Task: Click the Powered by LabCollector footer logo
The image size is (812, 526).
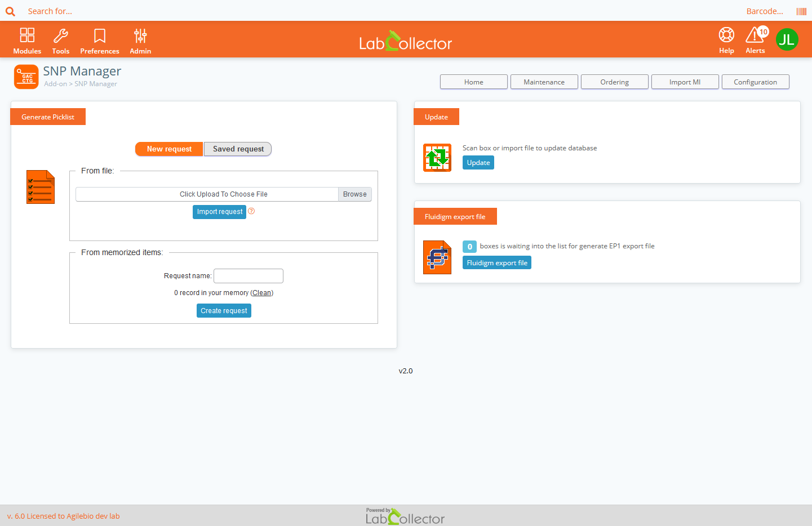Action: point(405,516)
